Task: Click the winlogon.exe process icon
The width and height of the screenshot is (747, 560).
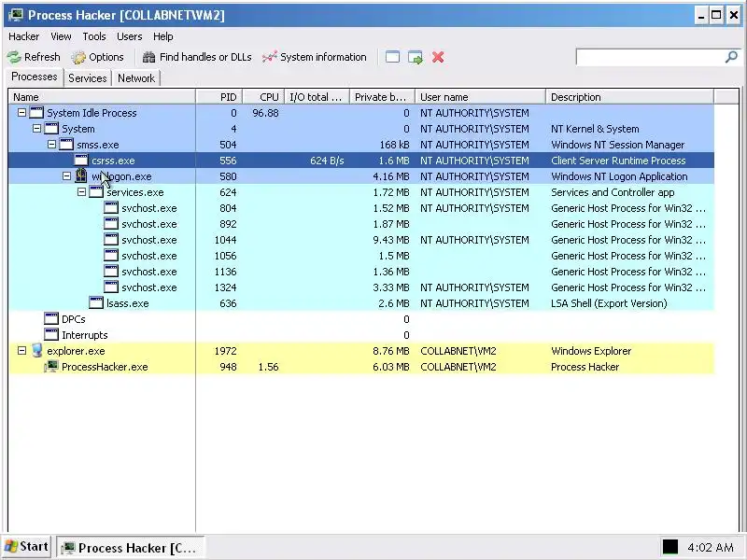Action: coord(81,175)
